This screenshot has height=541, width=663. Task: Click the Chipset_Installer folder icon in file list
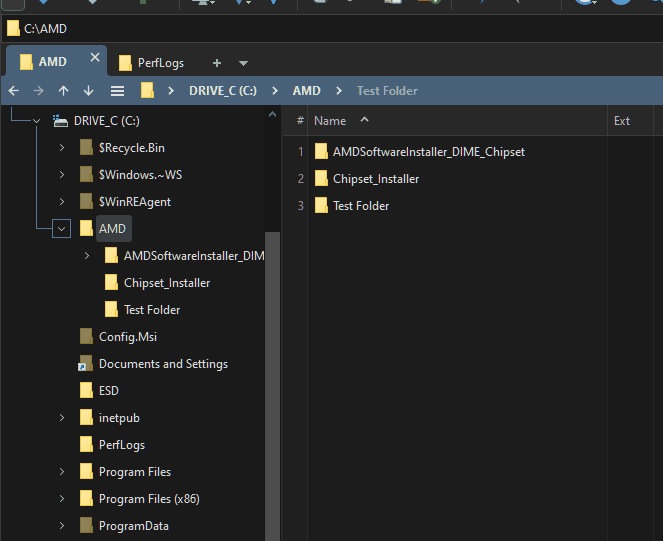tap(321, 179)
